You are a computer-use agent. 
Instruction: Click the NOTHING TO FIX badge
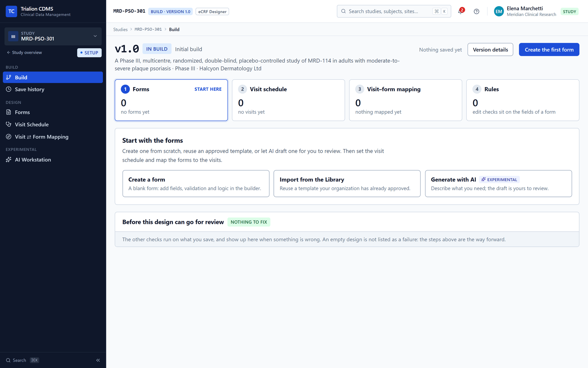(249, 222)
